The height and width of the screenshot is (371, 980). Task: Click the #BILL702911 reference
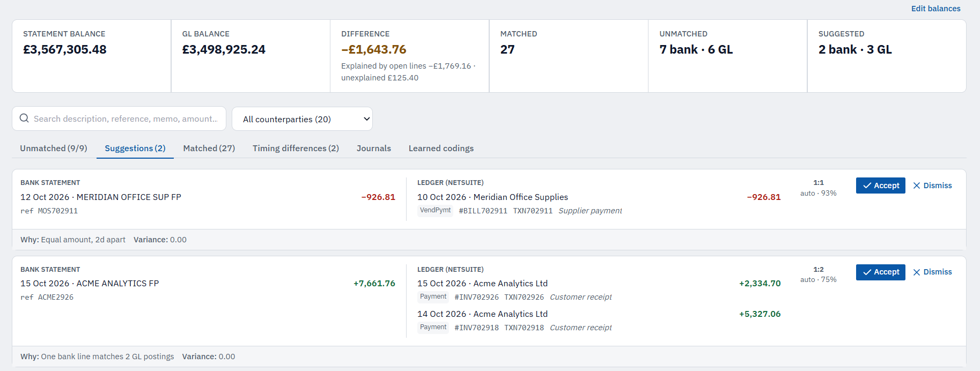pos(483,211)
